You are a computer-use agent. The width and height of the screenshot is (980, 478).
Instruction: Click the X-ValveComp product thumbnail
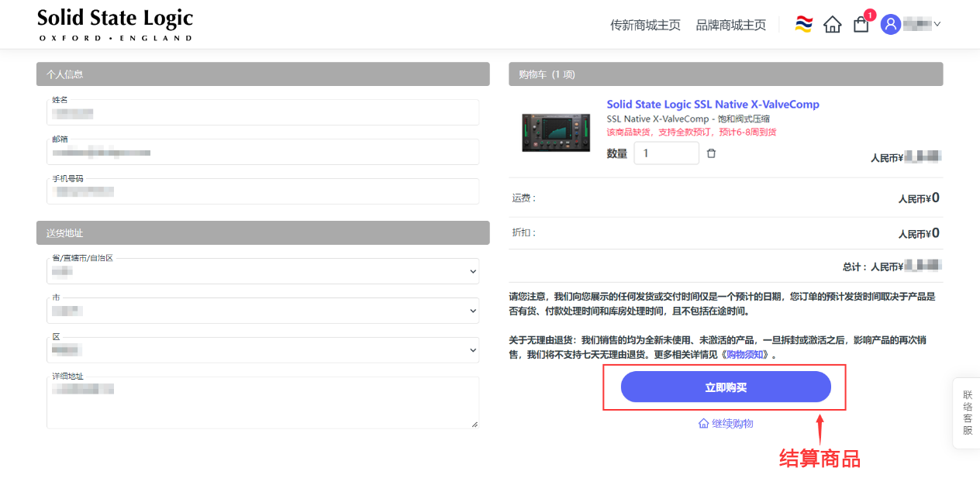pos(554,132)
